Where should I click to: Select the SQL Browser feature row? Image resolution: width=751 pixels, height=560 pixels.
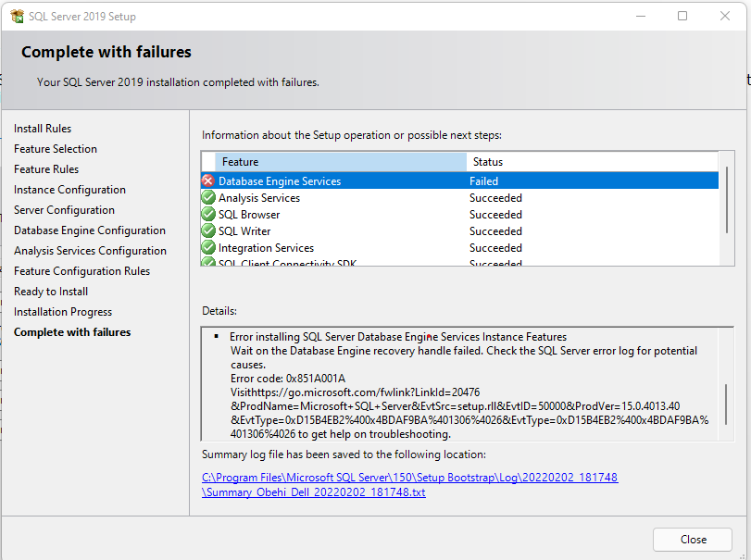[x=460, y=215]
